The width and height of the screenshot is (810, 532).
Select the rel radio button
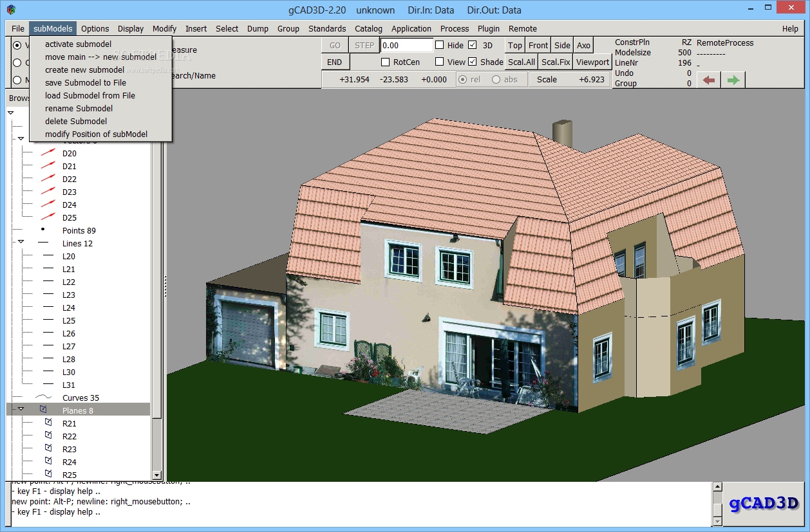coord(462,80)
